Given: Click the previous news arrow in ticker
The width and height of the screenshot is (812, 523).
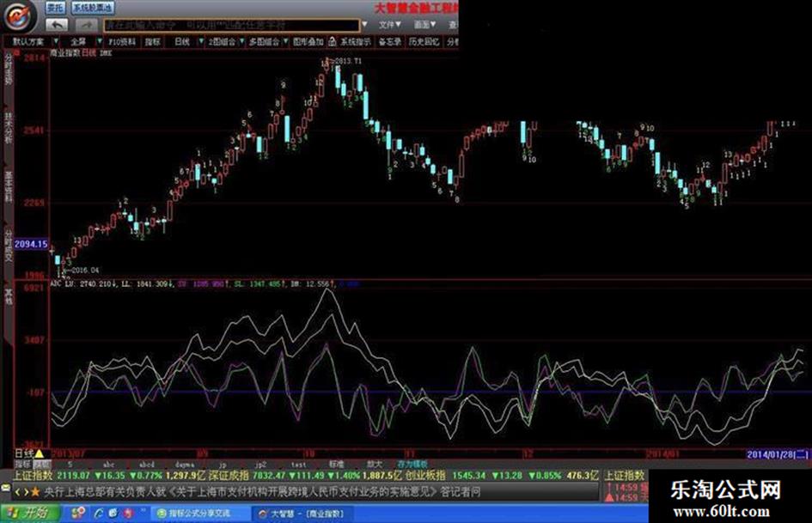Looking at the screenshot, I should click(x=17, y=492).
